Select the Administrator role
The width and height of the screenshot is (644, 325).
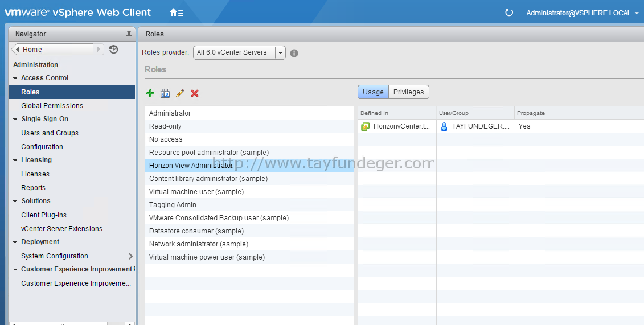[x=249, y=113]
